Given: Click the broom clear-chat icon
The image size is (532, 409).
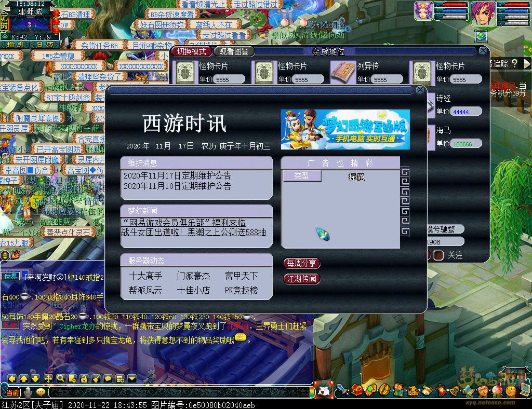Looking at the screenshot, I should point(96,378).
